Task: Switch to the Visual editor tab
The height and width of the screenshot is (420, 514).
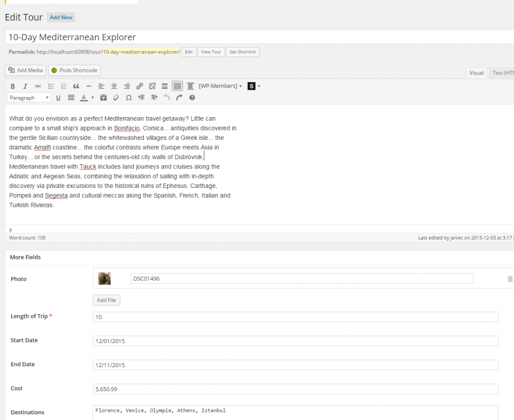Action: pyautogui.click(x=476, y=73)
